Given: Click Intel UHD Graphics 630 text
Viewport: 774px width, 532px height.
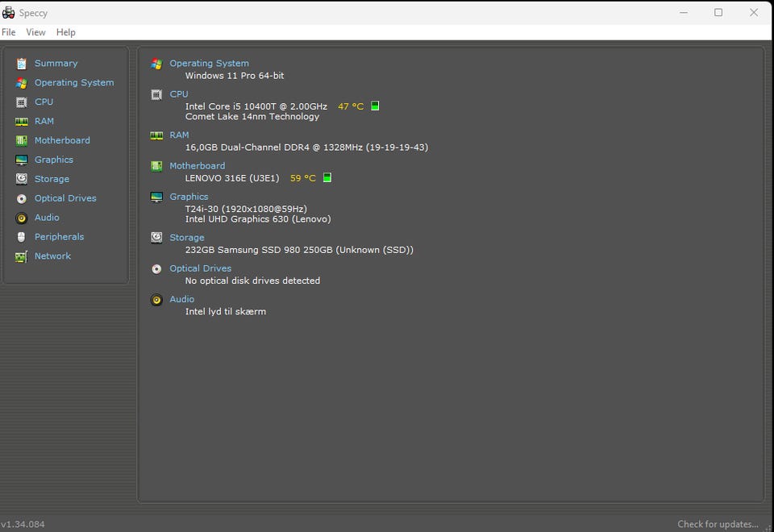Looking at the screenshot, I should pos(258,219).
